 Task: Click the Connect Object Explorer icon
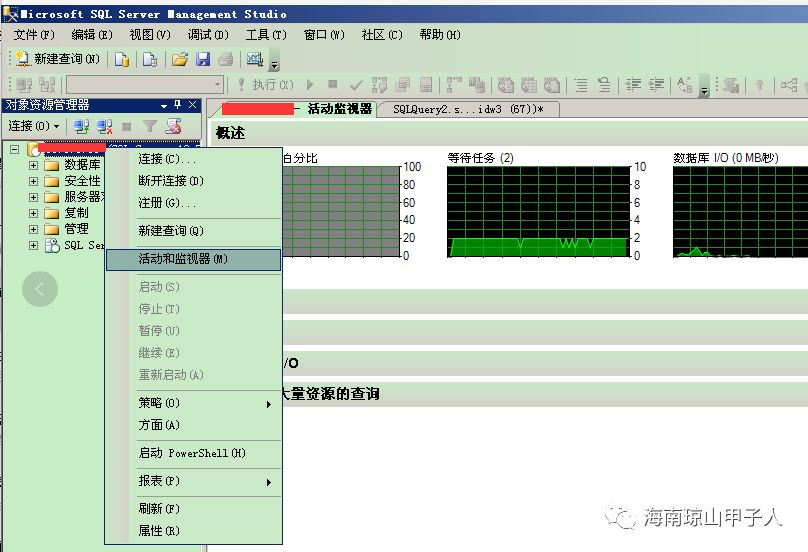pyautogui.click(x=81, y=126)
